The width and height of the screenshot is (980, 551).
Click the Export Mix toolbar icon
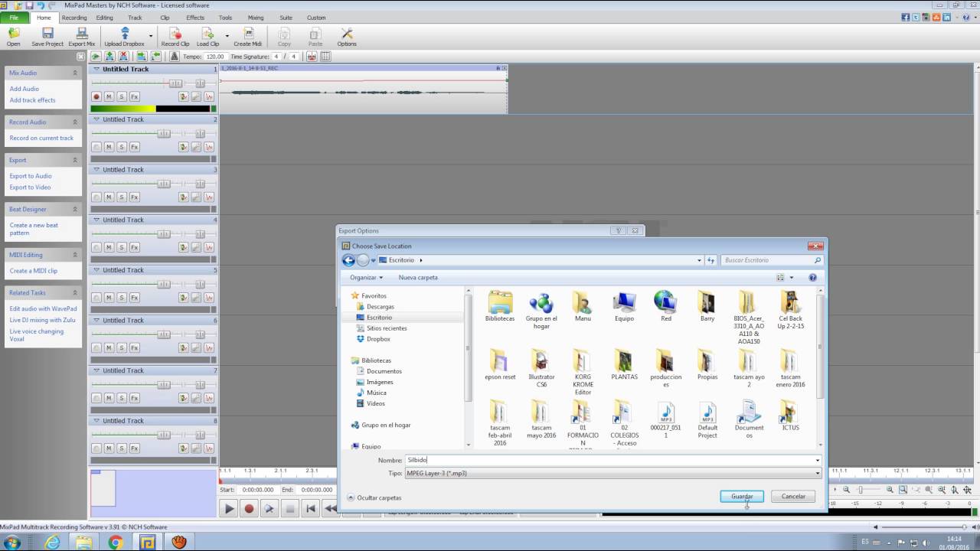[82, 37]
